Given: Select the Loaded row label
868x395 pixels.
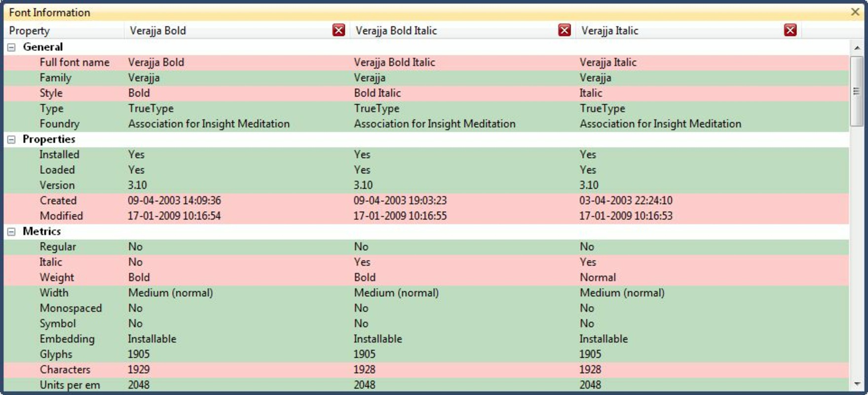Looking at the screenshot, I should [x=57, y=169].
